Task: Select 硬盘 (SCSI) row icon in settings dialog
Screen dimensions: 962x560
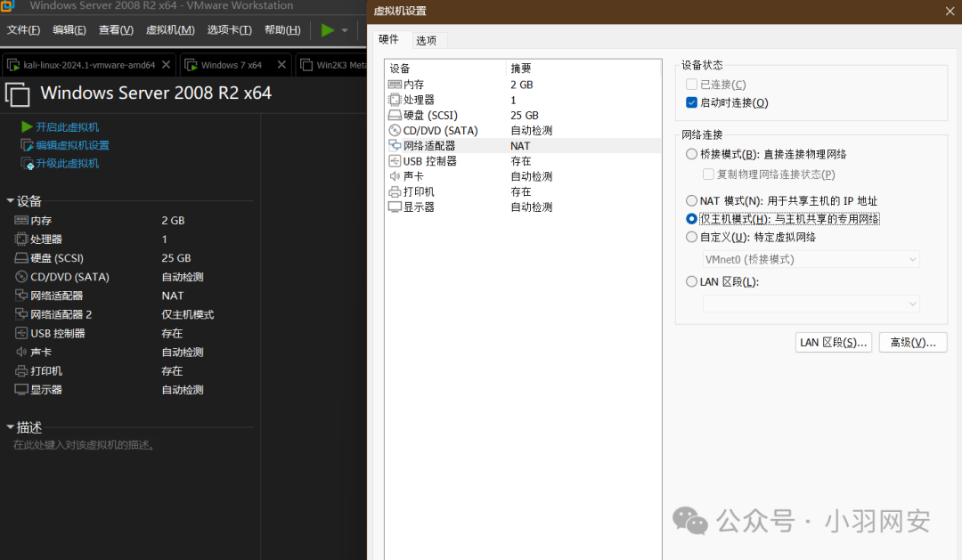Action: click(x=395, y=116)
